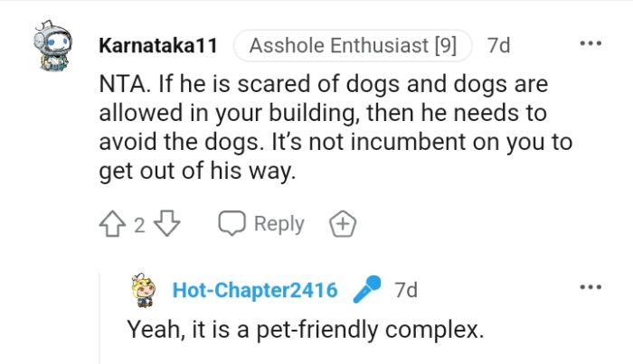Click the blue OP microphone icon
Viewport: 633px width, 364px height.
coord(366,291)
